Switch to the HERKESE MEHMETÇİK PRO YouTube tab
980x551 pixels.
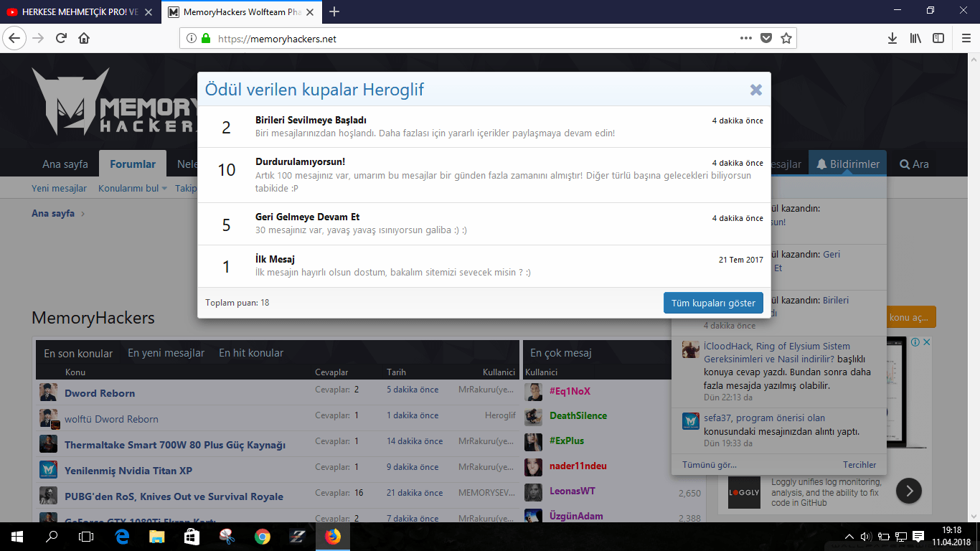coord(80,12)
